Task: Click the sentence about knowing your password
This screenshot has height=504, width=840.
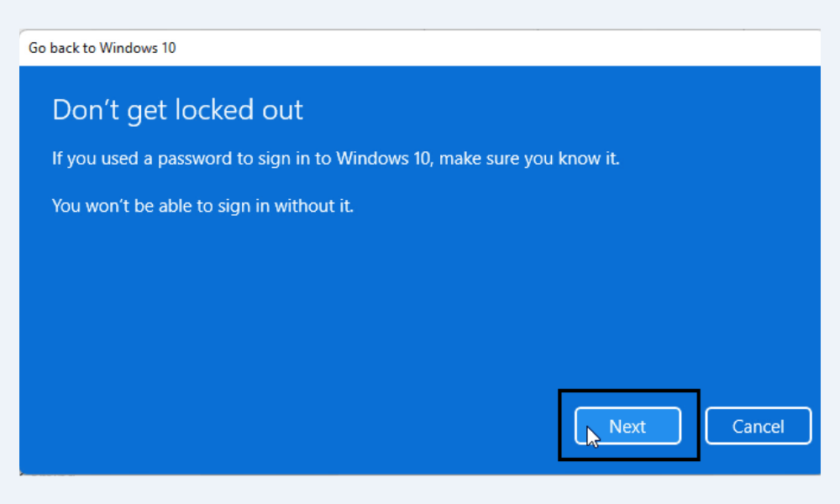Action: [x=335, y=159]
